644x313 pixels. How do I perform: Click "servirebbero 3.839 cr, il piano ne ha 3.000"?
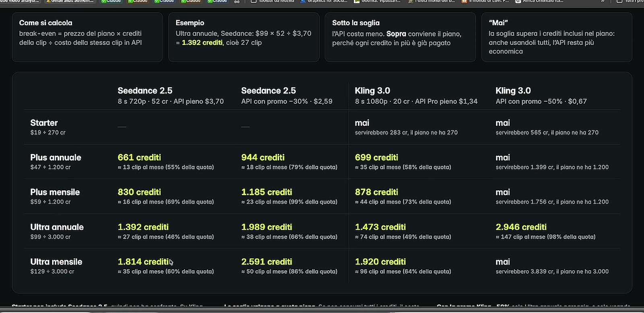552,272
